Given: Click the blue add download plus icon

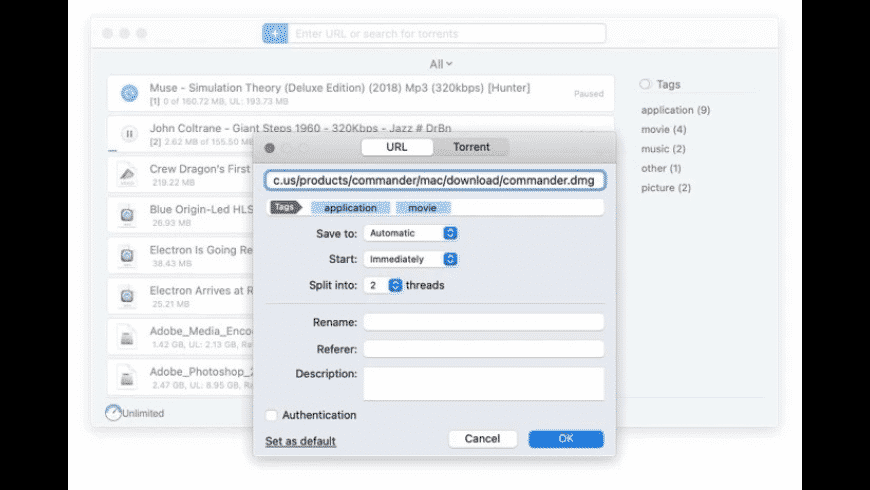Looking at the screenshot, I should point(275,33).
